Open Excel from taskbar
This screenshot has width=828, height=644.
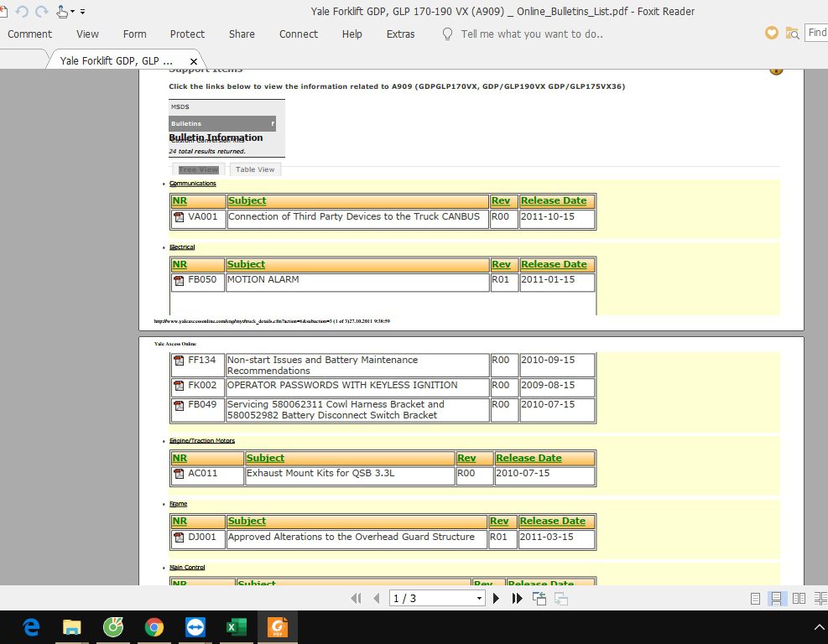click(237, 627)
